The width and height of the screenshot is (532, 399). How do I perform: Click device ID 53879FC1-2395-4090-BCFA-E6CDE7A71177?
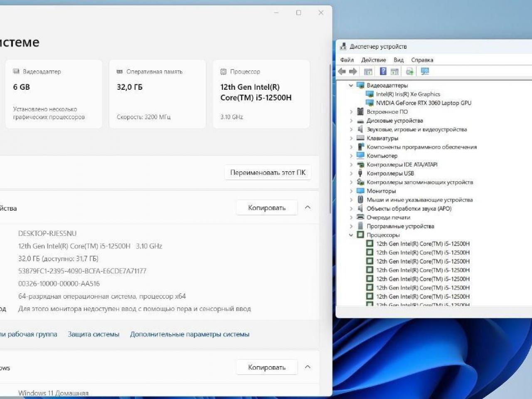click(82, 271)
